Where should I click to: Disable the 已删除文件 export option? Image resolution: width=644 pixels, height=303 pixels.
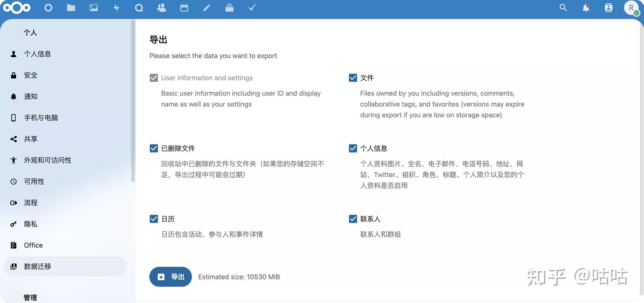(154, 148)
